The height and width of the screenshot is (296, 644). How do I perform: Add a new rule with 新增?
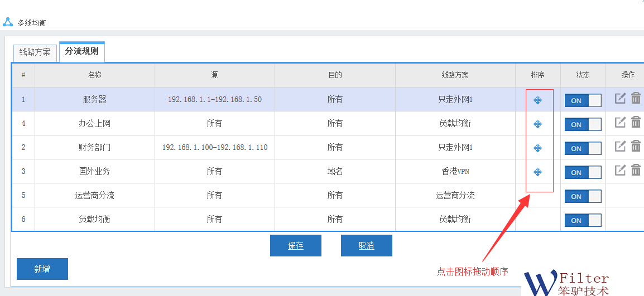[x=42, y=269]
